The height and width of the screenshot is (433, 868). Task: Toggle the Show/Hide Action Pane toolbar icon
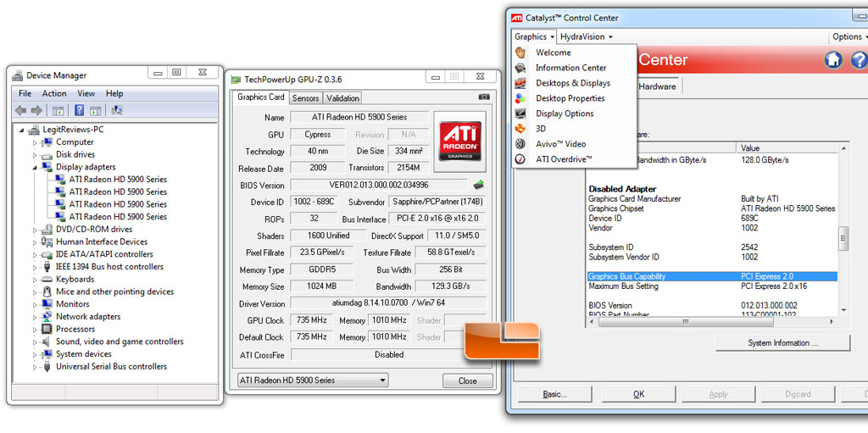(x=95, y=110)
